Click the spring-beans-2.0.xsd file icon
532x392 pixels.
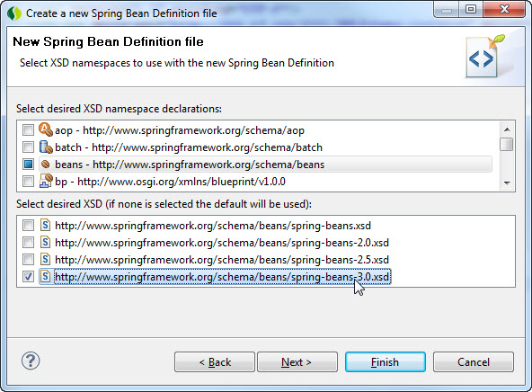(x=46, y=243)
